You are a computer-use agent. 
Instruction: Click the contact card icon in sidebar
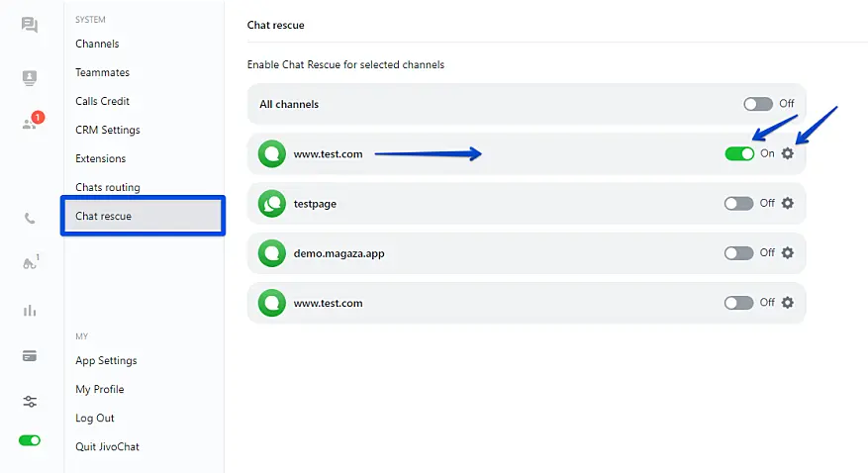tap(30, 78)
